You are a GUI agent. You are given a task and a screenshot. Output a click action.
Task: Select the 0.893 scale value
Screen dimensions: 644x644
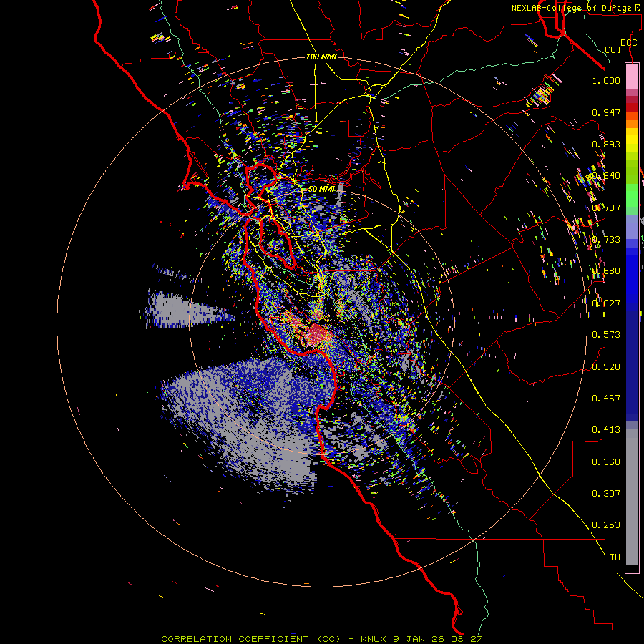pos(606,144)
